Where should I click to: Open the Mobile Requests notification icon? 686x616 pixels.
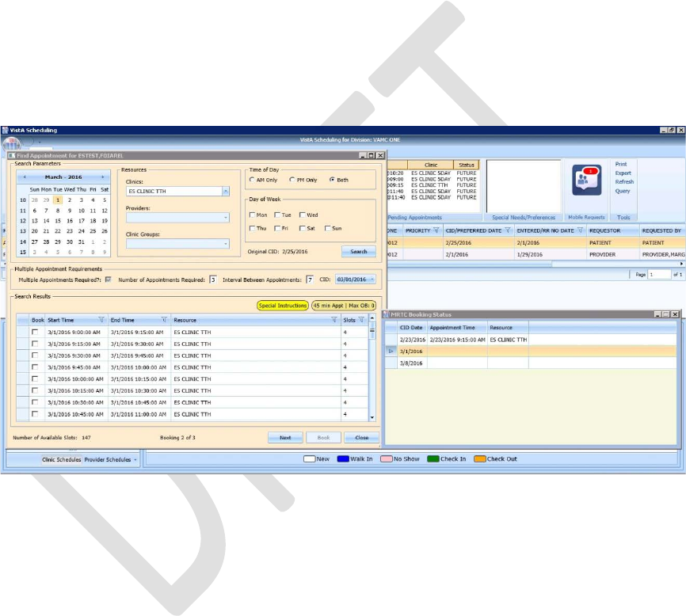point(586,180)
